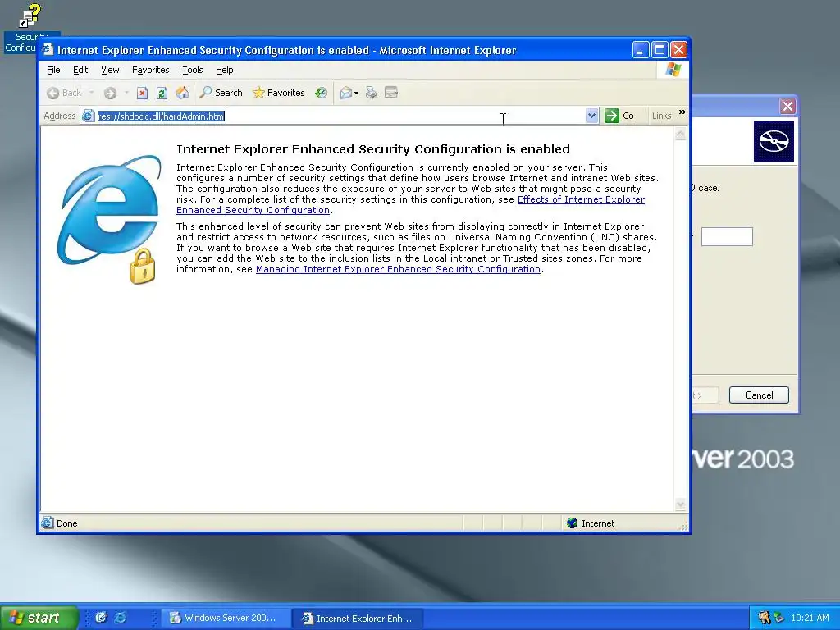Image resolution: width=840 pixels, height=630 pixels.
Task: Open the File menu
Action: click(53, 70)
